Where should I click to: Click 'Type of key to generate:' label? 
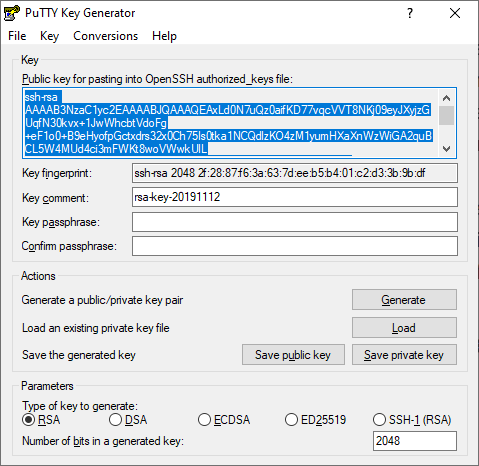coord(80,406)
